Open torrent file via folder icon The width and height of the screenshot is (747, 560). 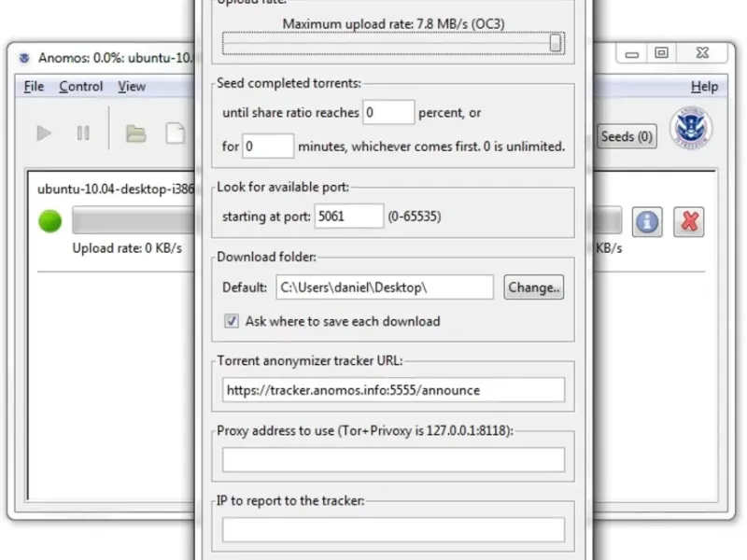135,133
